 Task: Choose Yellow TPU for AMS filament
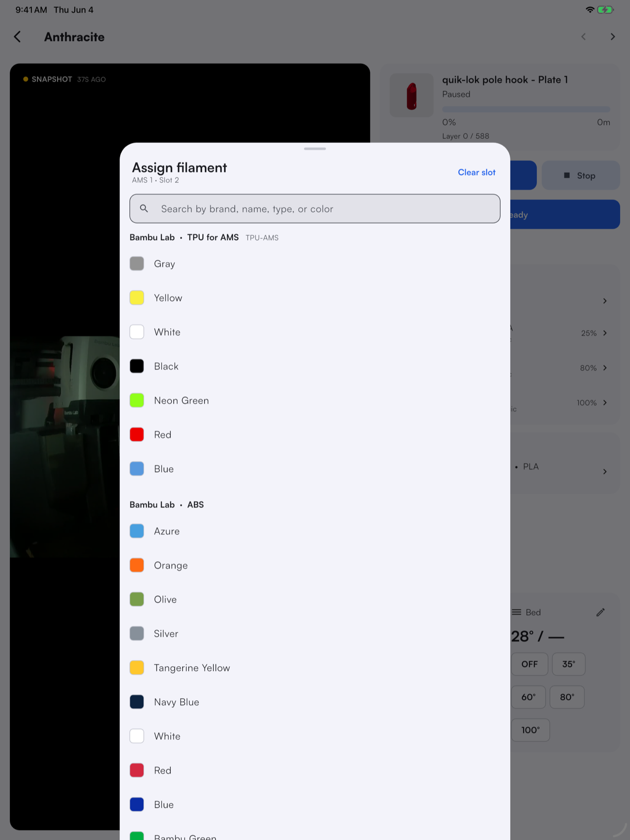(315, 298)
